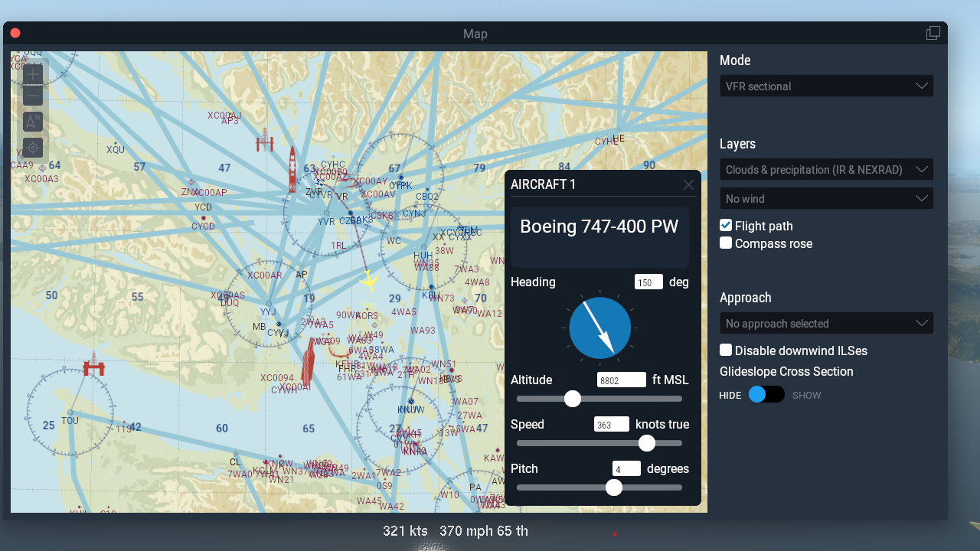Click the Altitude slider handle
The width and height of the screenshot is (980, 551).
tap(573, 399)
